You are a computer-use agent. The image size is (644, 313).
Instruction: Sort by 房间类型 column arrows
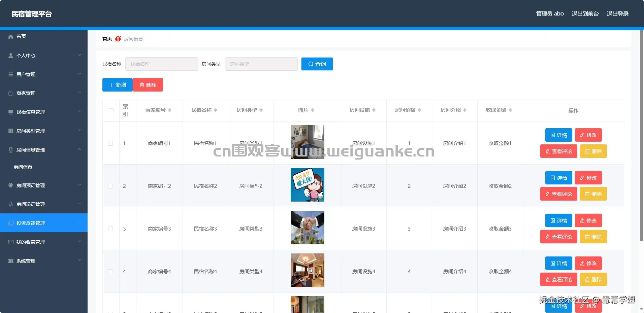pyautogui.click(x=261, y=110)
